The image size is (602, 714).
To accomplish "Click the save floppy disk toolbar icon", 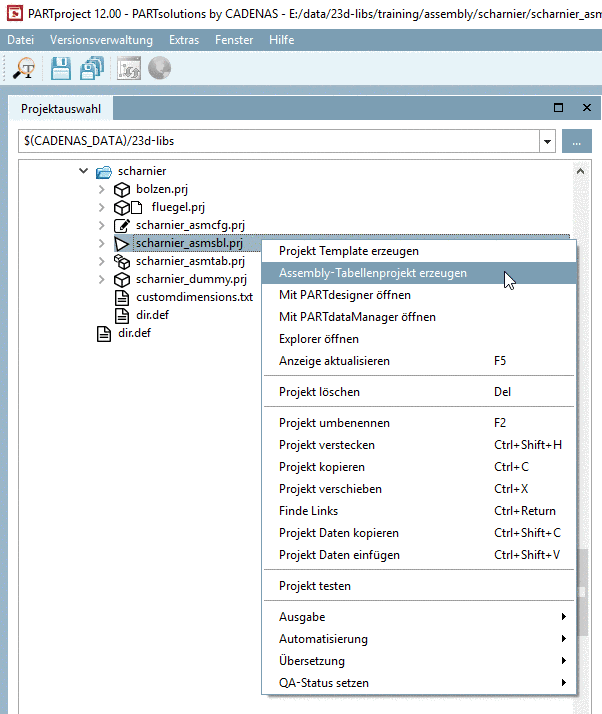I will pyautogui.click(x=61, y=69).
